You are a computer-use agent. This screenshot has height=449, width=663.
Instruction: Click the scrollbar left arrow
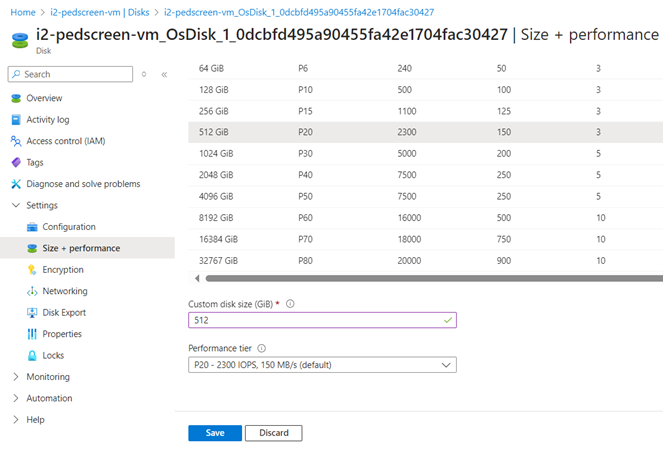click(x=197, y=278)
